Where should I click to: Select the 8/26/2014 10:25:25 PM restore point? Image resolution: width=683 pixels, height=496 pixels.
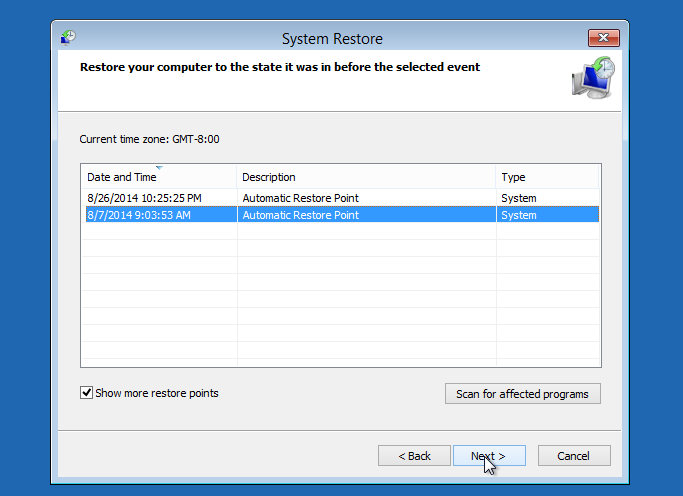pyautogui.click(x=144, y=198)
